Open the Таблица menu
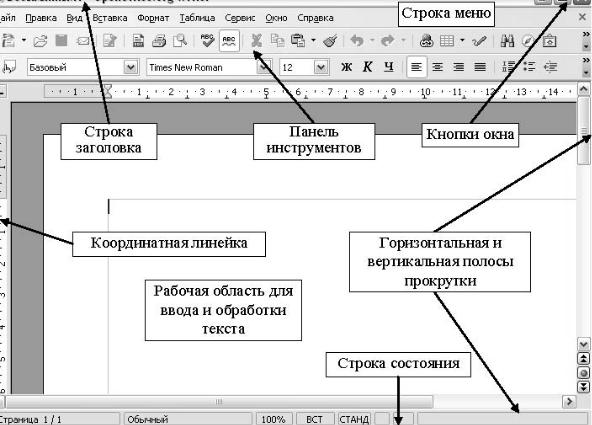Screen dimensions: 592x425 pyautogui.click(x=197, y=18)
